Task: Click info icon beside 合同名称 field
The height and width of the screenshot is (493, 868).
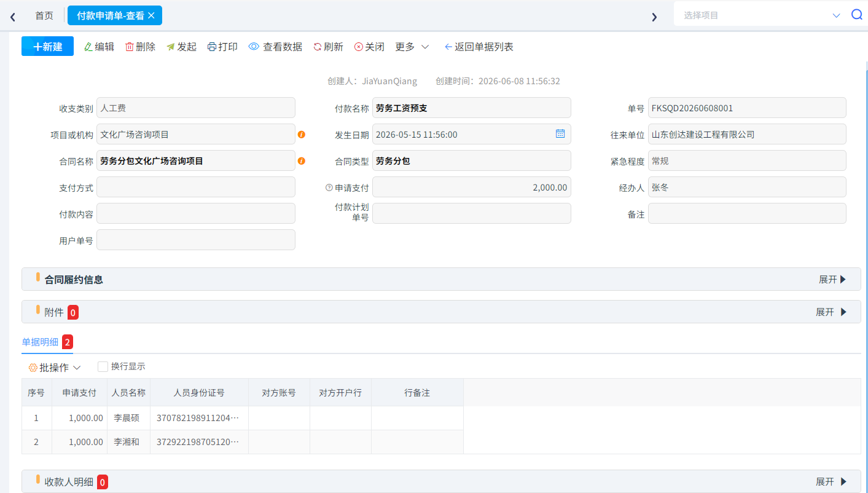Action: [302, 161]
